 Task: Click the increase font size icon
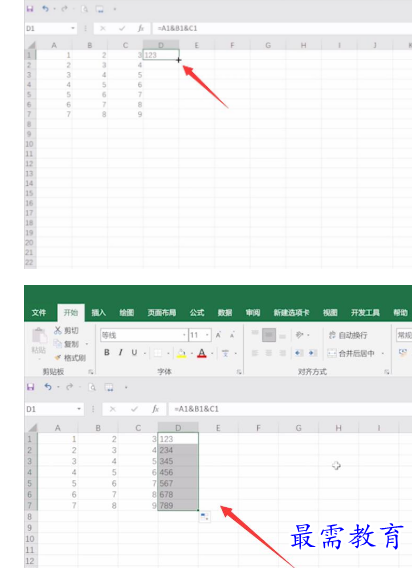[219, 335]
